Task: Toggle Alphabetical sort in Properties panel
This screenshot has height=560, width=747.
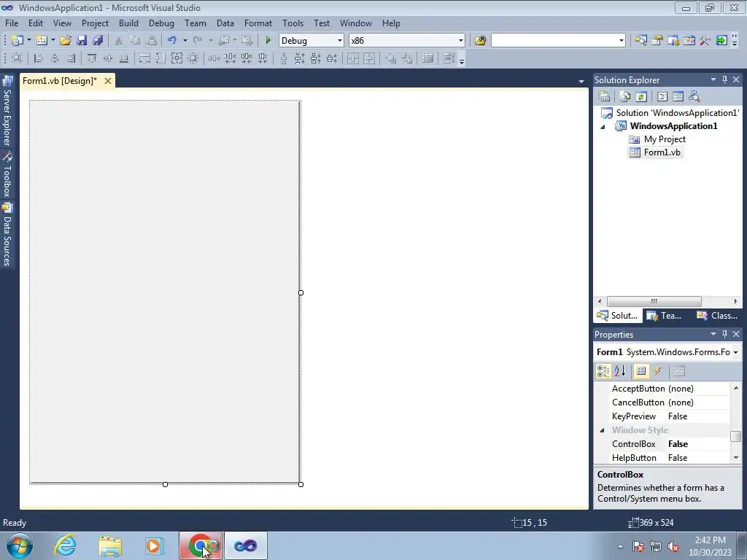Action: (x=619, y=371)
